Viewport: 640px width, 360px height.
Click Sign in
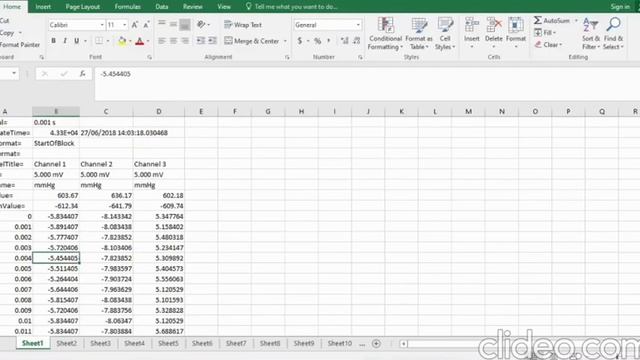(x=620, y=7)
